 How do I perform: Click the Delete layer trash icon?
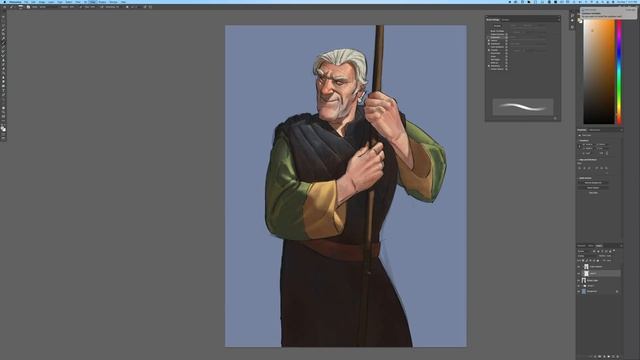[618, 356]
